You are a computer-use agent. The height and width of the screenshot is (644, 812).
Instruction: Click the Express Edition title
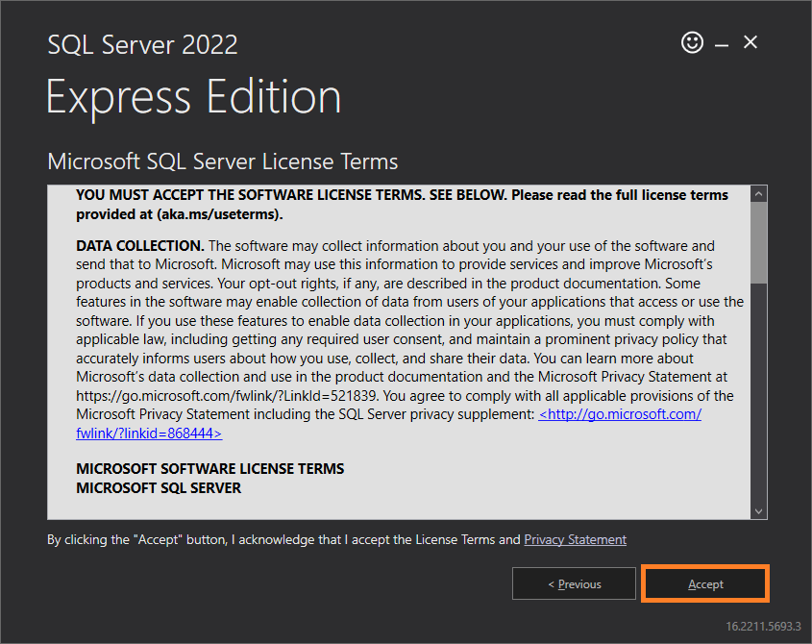(x=193, y=96)
